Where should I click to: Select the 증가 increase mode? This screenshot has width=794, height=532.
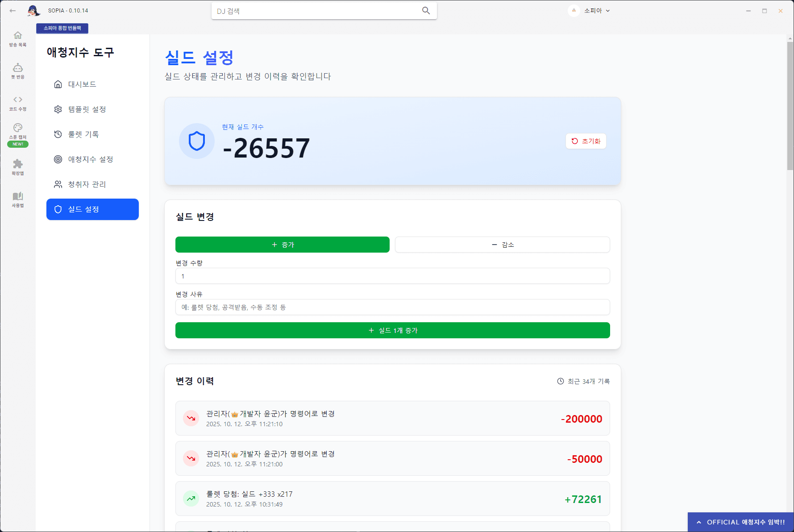(x=282, y=245)
